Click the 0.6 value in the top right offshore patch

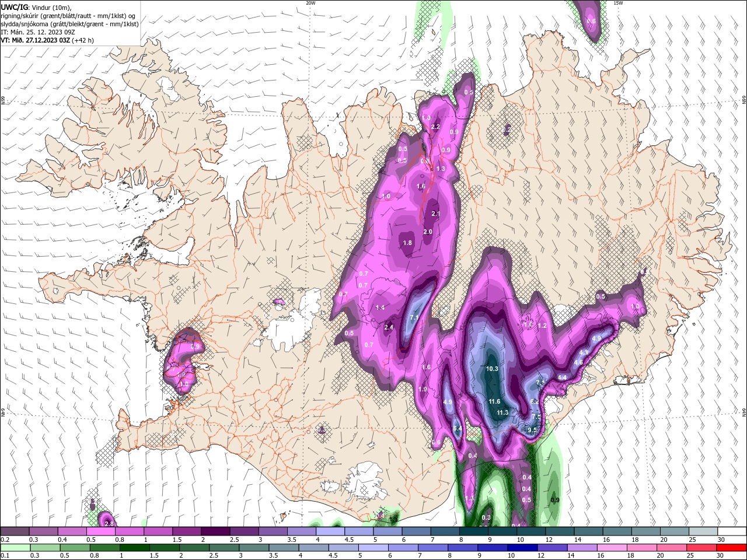pyautogui.click(x=591, y=21)
